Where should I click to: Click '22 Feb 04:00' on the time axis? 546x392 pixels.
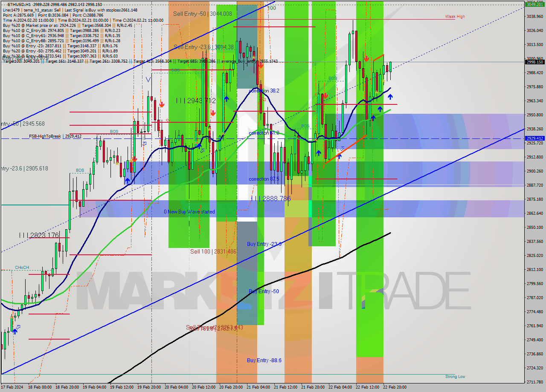pyautogui.click(x=340, y=387)
